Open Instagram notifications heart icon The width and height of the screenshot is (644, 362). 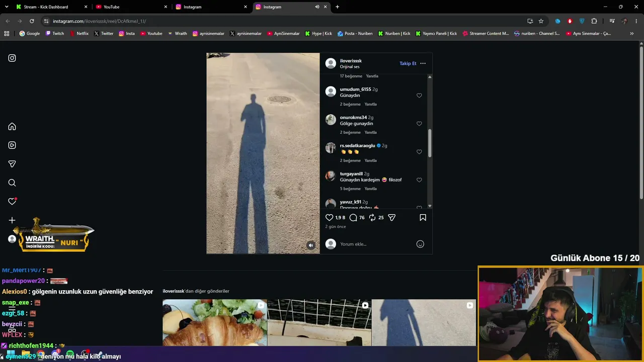tap(12, 201)
